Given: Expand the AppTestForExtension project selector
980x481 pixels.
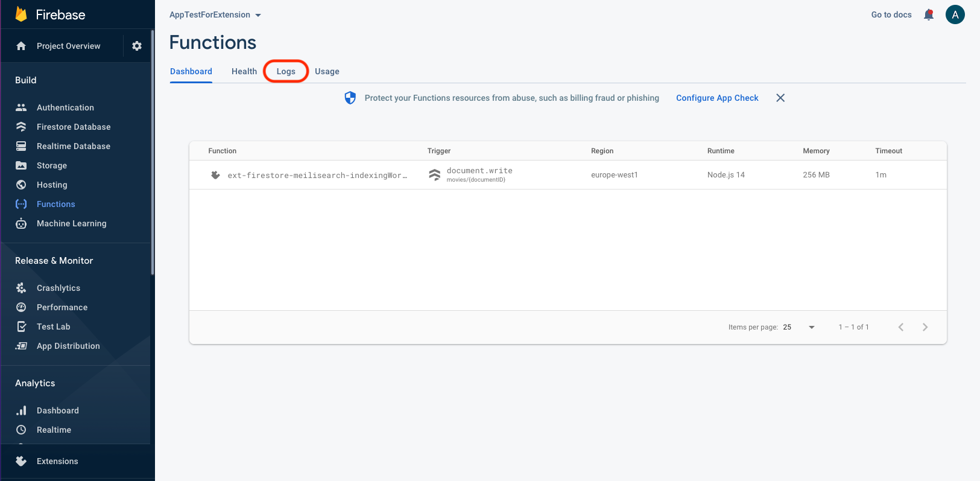Looking at the screenshot, I should 215,14.
